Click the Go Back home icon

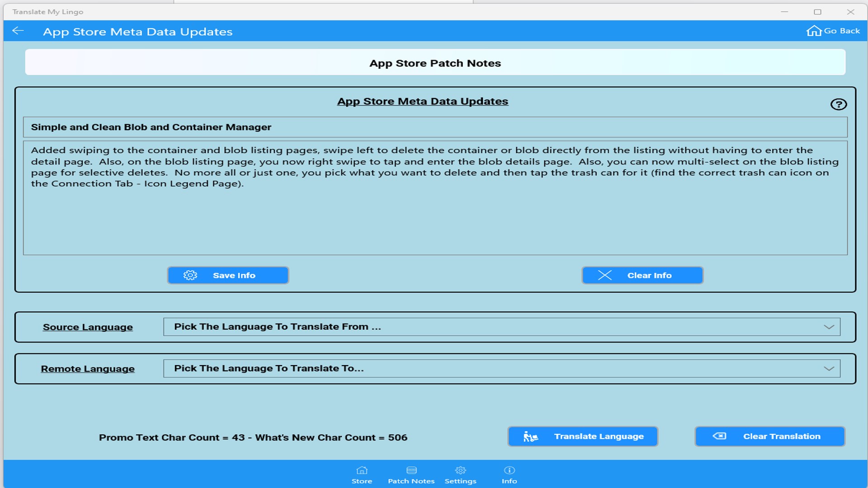coord(814,31)
